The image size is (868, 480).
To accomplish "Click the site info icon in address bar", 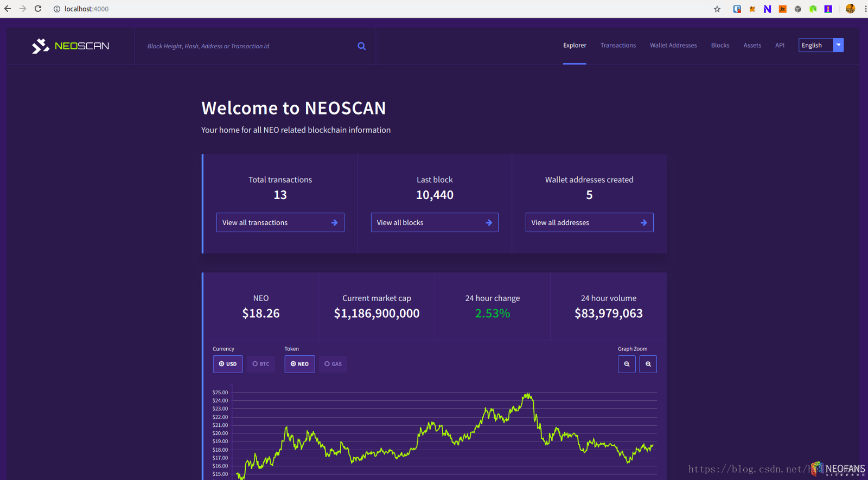I will [x=56, y=9].
